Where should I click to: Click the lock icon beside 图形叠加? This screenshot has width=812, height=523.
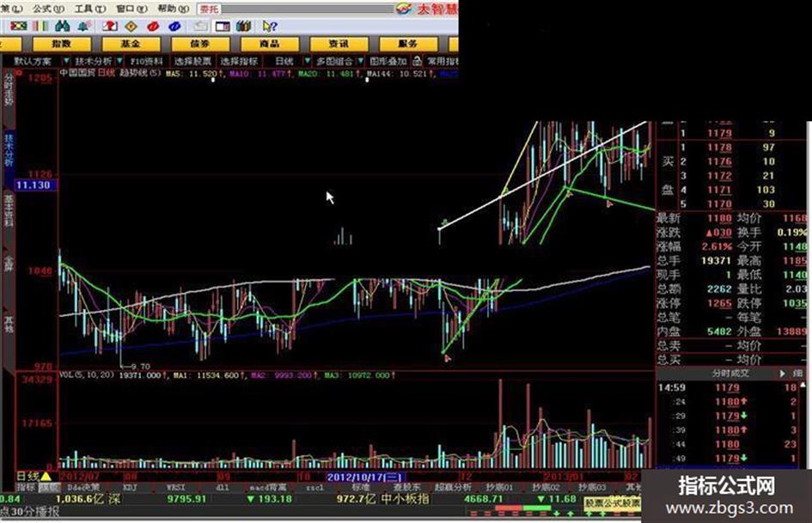417,61
